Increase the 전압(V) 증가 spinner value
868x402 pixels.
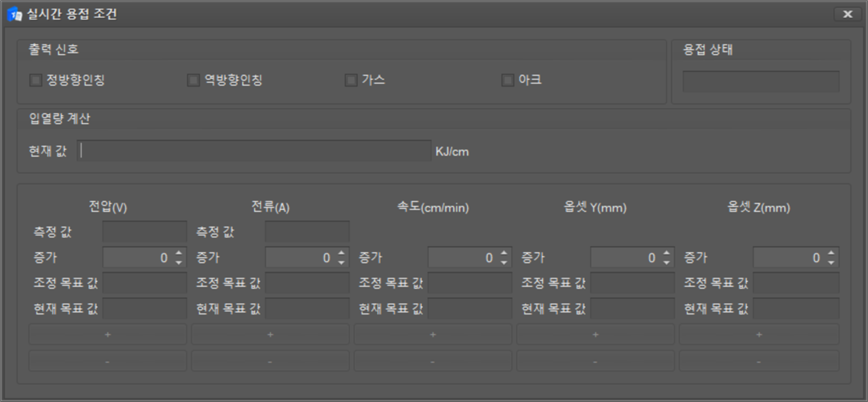click(x=179, y=253)
